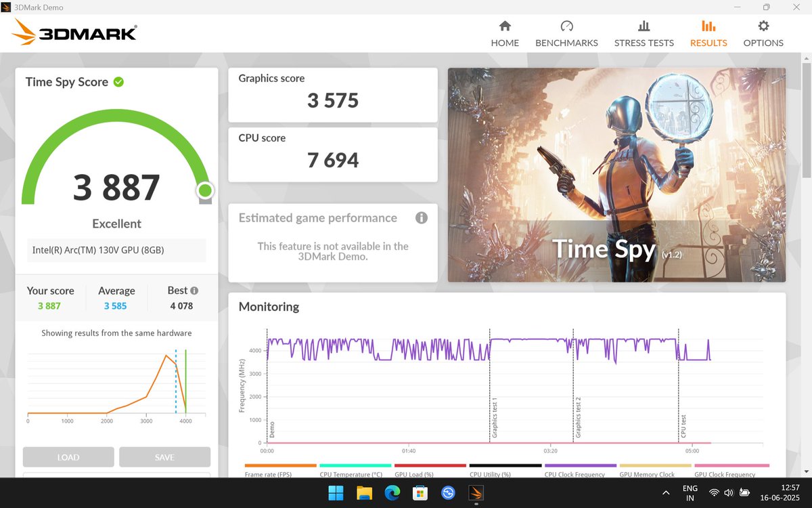Click the Intel Arc 130V GPU label
This screenshot has height=508, width=812.
click(x=98, y=250)
